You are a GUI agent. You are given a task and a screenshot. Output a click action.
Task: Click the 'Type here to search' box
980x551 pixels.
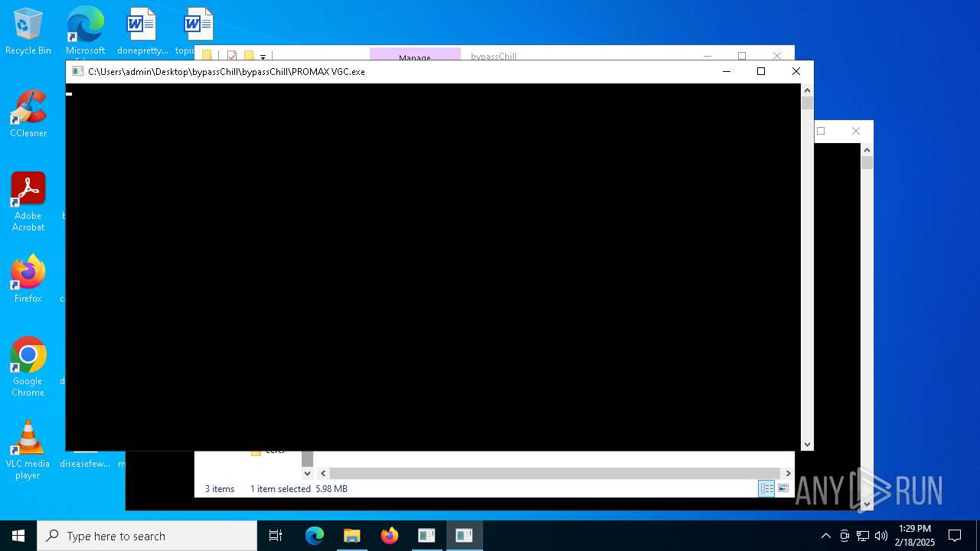tap(147, 536)
